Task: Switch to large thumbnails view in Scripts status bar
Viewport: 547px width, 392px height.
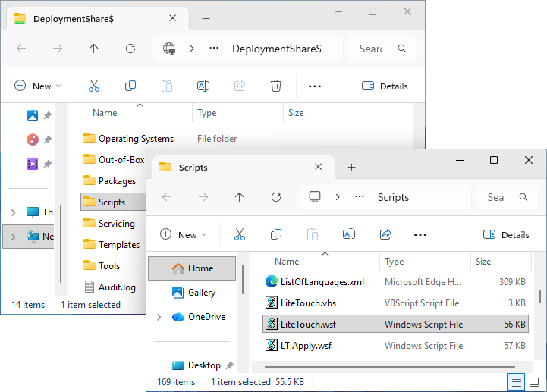Action: point(534,383)
